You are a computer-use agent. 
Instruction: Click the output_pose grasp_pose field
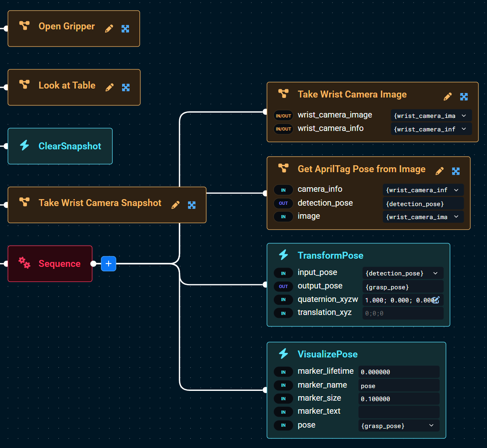pyautogui.click(x=403, y=287)
